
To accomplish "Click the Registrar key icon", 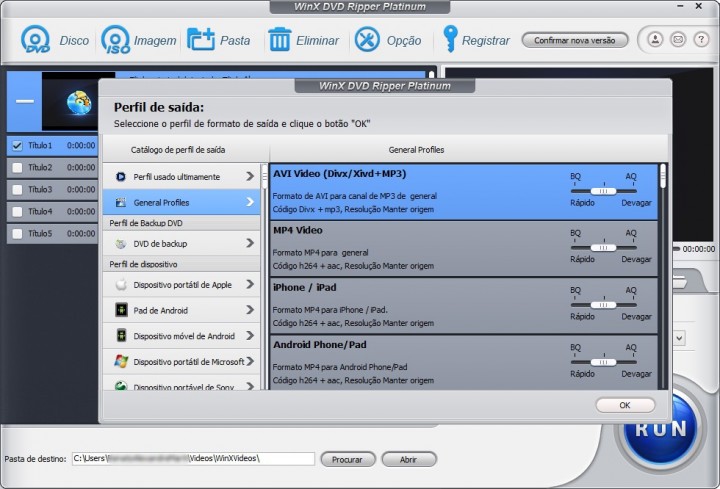I will [x=450, y=39].
